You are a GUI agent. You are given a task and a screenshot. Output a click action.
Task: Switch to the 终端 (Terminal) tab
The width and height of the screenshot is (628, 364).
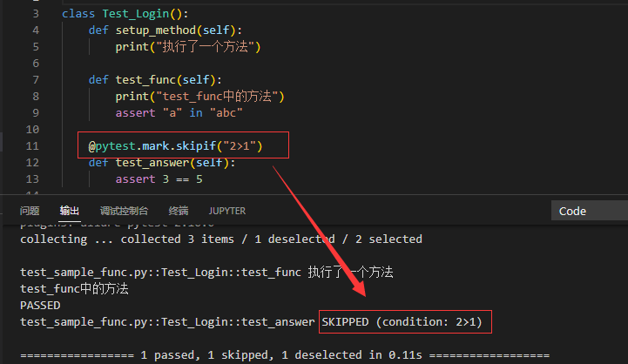pos(178,211)
